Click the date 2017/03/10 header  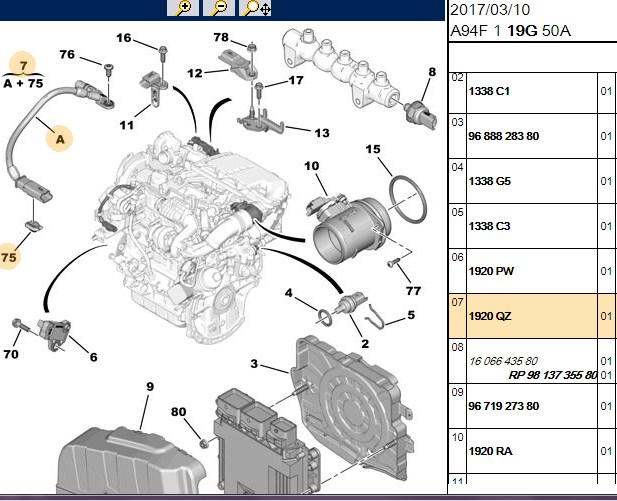coord(490,10)
